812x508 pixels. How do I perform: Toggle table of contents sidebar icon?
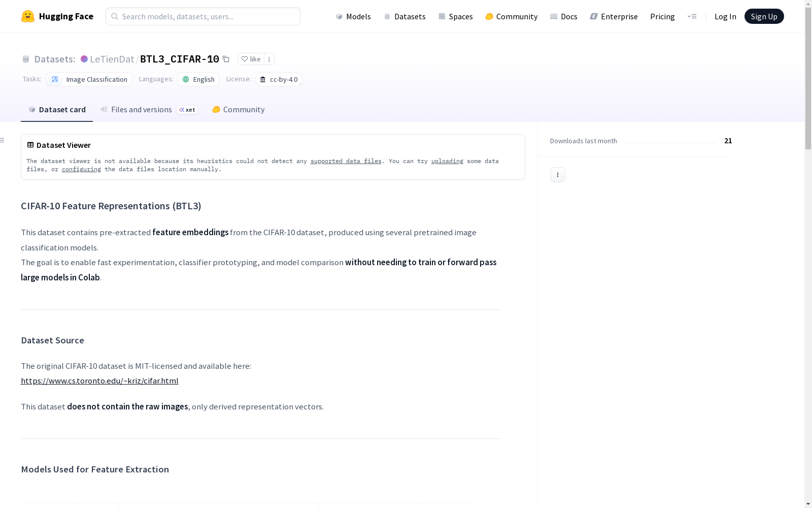click(x=3, y=140)
